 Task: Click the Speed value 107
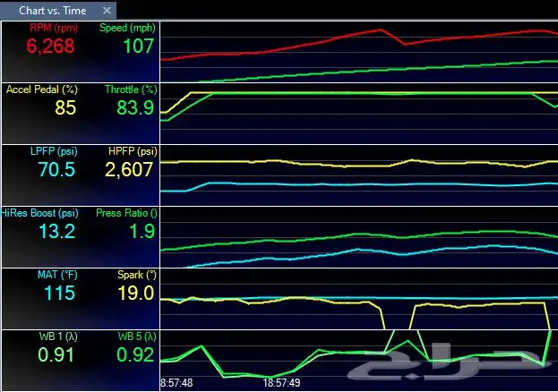(139, 47)
